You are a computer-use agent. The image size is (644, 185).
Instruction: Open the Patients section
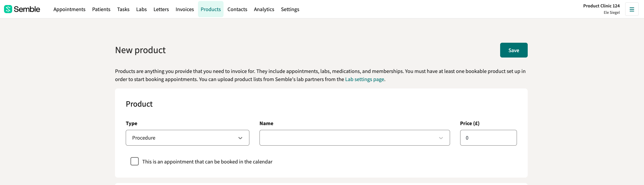click(101, 9)
